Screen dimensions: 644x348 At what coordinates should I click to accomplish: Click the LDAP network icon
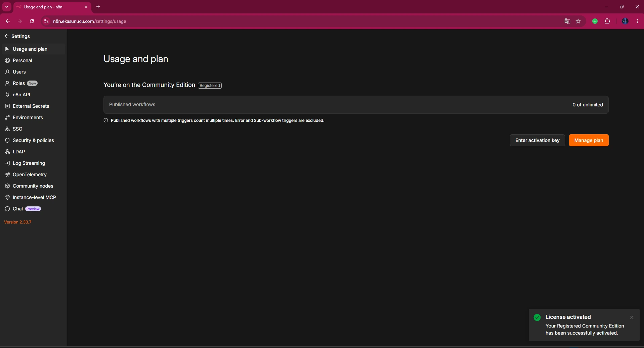[7, 152]
